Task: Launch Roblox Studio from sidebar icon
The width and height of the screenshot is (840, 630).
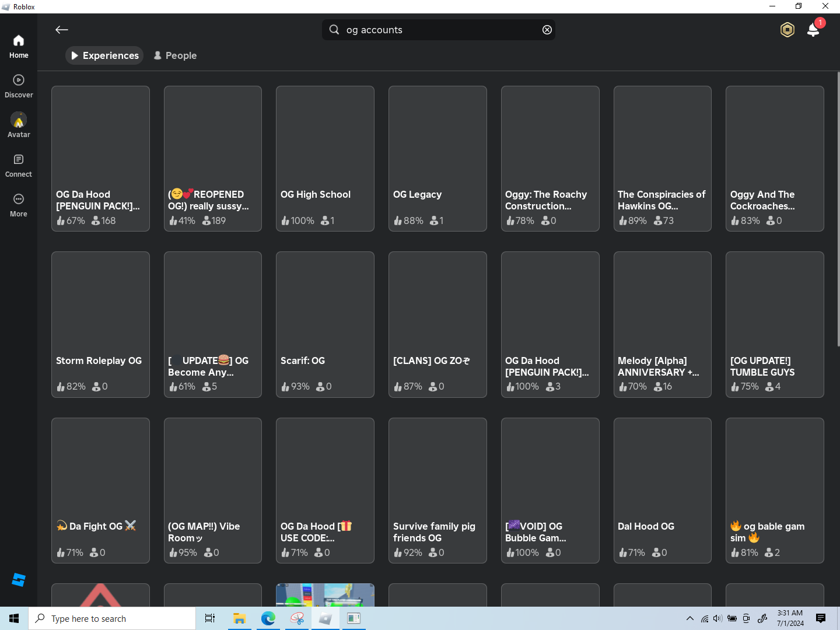Action: 19,580
